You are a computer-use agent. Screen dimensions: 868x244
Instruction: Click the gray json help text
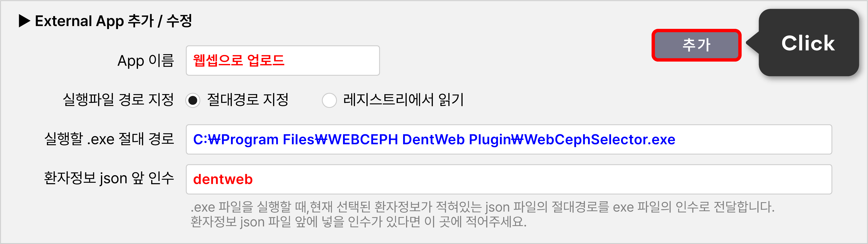pyautogui.click(x=482, y=214)
